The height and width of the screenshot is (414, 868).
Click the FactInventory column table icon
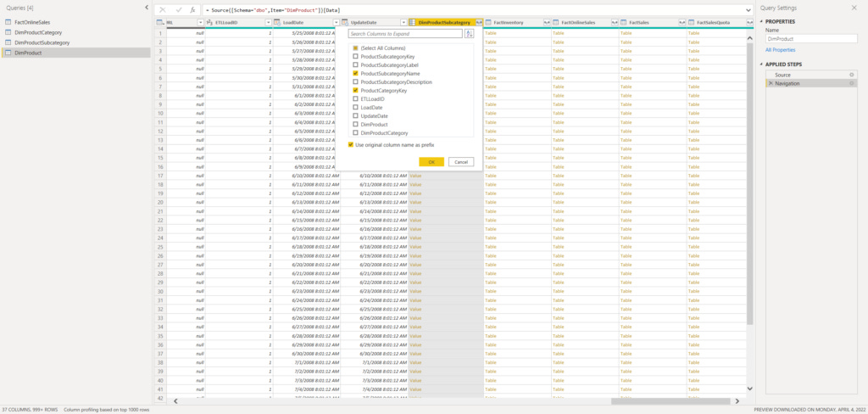coord(488,22)
